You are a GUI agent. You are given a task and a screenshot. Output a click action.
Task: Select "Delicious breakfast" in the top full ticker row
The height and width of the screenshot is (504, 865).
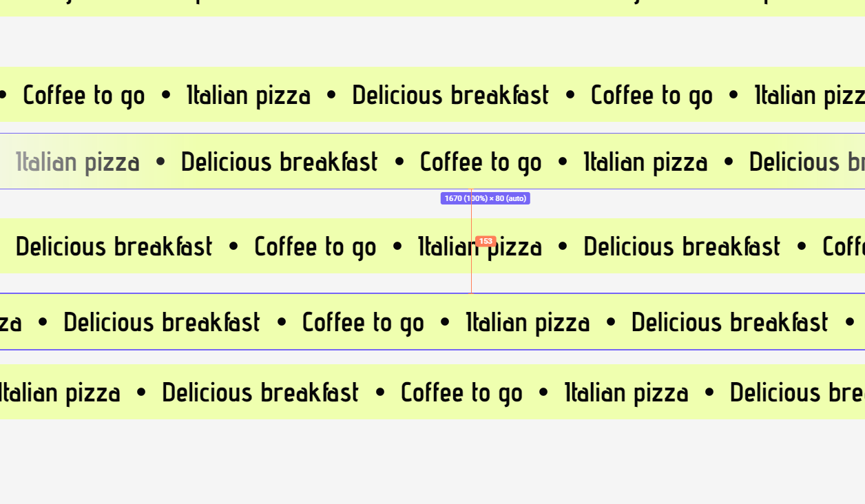[x=450, y=95]
